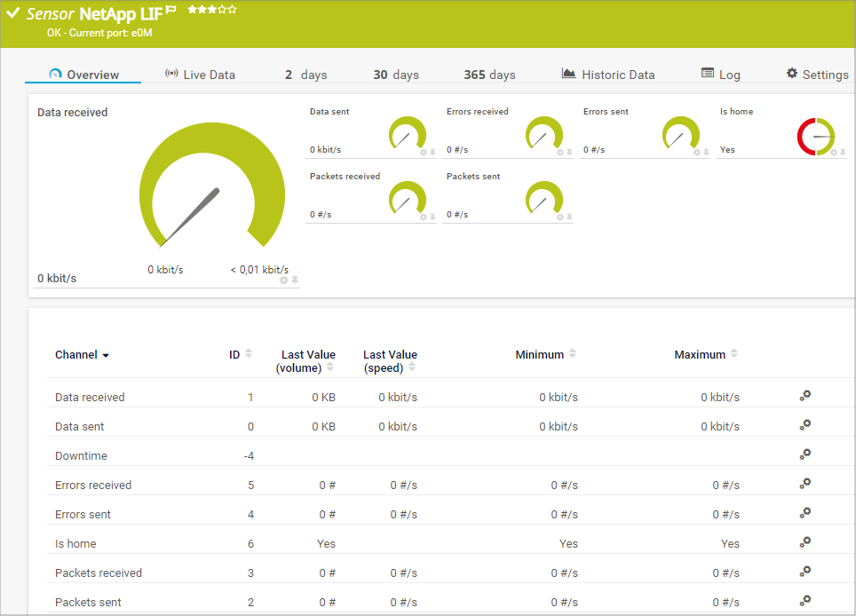Click gear icon on Errors sent gauge
Image resolution: width=856 pixels, height=616 pixels.
pos(697,153)
